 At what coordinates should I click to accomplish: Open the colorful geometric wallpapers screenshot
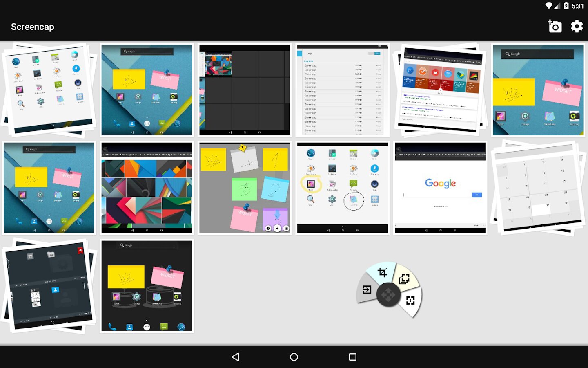click(147, 188)
